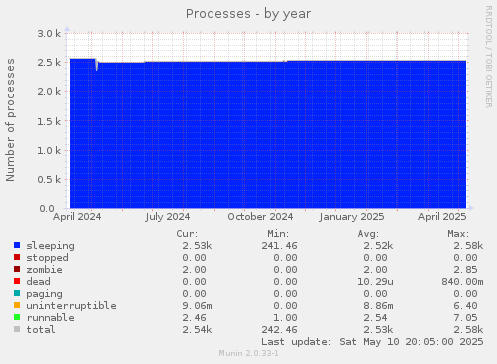Click uninterruptible maximum value 6.40
This screenshot has height=364, width=497.
click(465, 306)
